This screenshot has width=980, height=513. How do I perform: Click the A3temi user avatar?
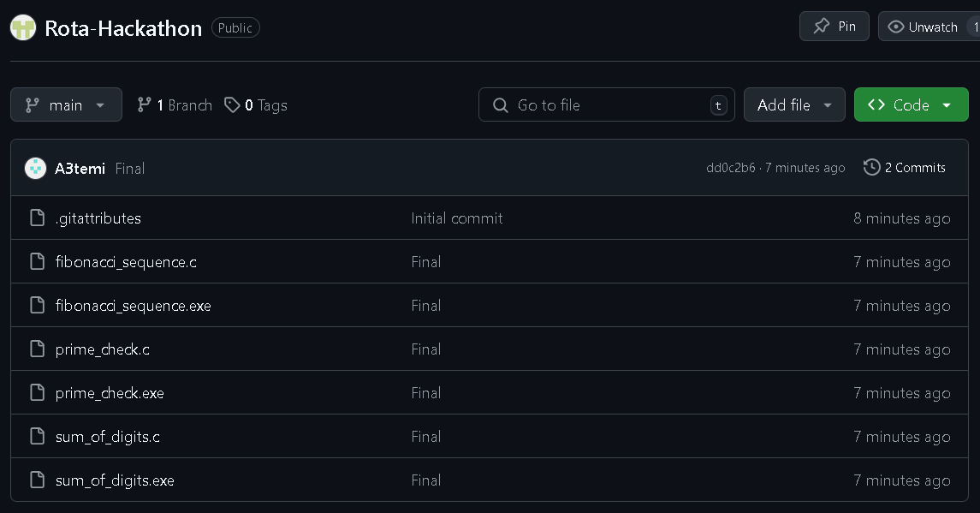35,168
